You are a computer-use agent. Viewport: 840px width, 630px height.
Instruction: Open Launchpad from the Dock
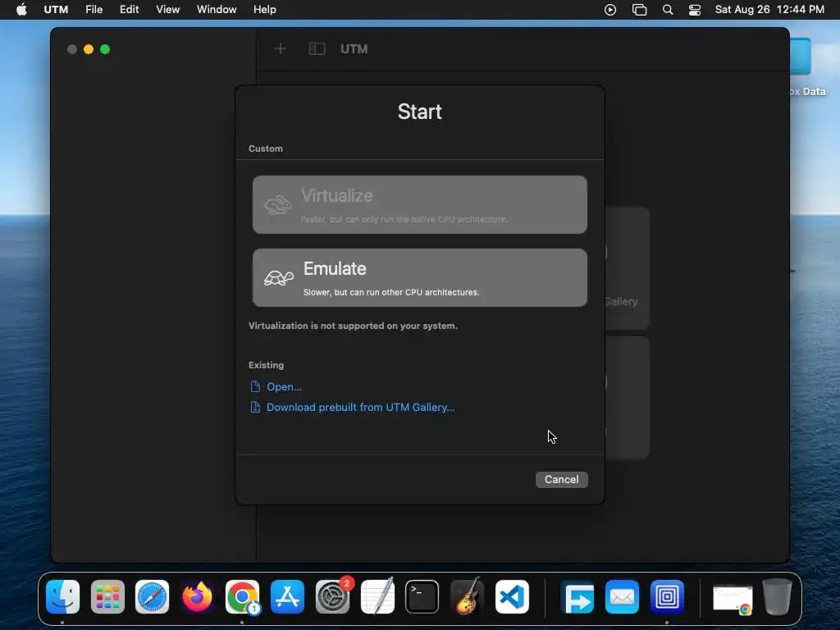click(x=107, y=597)
